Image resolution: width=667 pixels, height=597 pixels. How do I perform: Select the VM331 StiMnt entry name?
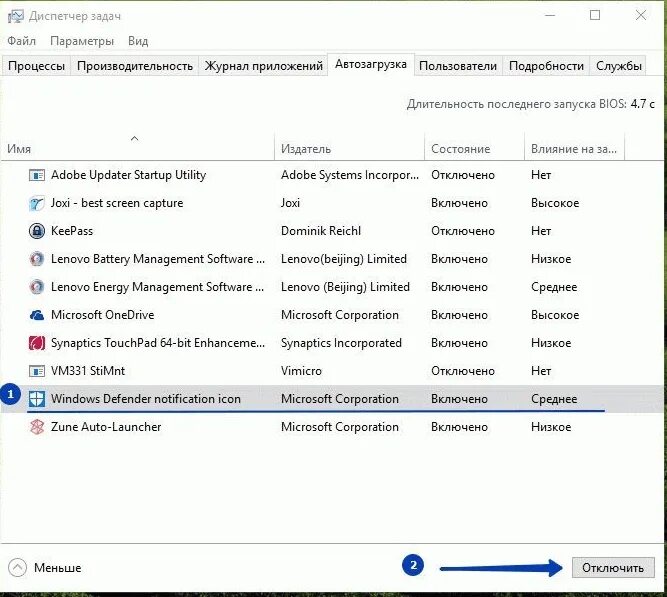click(88, 371)
